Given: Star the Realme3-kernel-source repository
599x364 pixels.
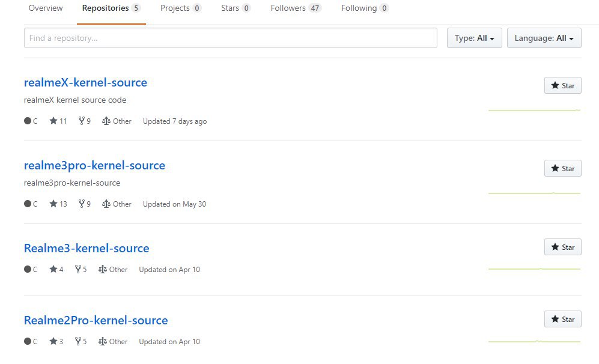Looking at the screenshot, I should click(563, 247).
